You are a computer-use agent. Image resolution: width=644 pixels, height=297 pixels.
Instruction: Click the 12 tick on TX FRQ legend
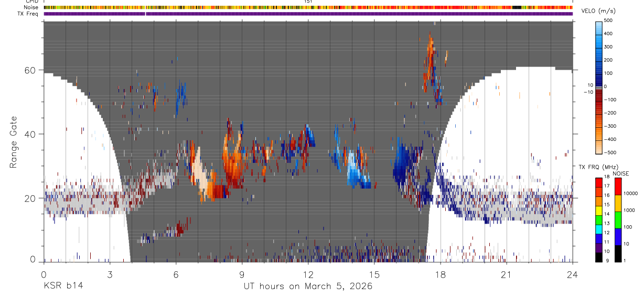pyautogui.click(x=607, y=233)
